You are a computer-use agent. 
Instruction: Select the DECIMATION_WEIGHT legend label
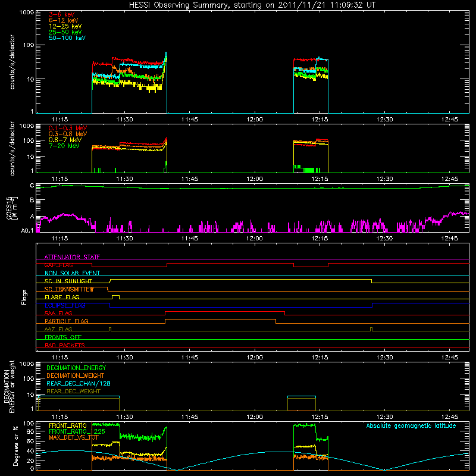[x=76, y=376]
